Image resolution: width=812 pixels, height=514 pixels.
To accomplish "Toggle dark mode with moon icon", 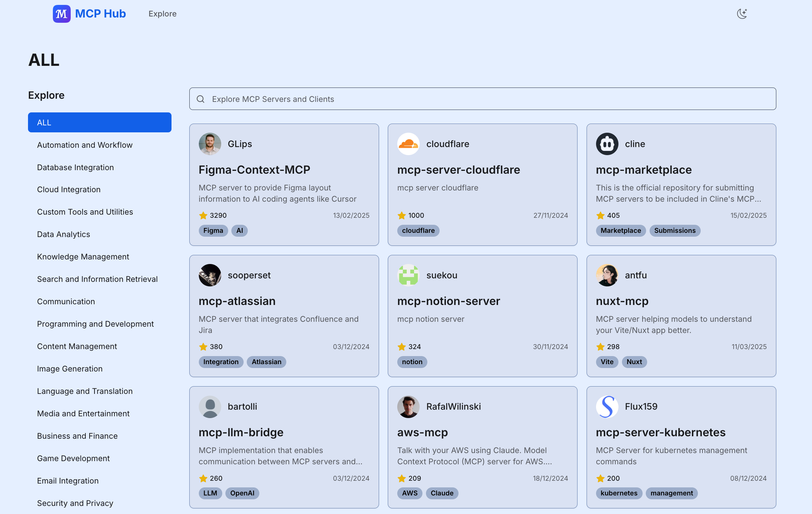I will (x=742, y=14).
